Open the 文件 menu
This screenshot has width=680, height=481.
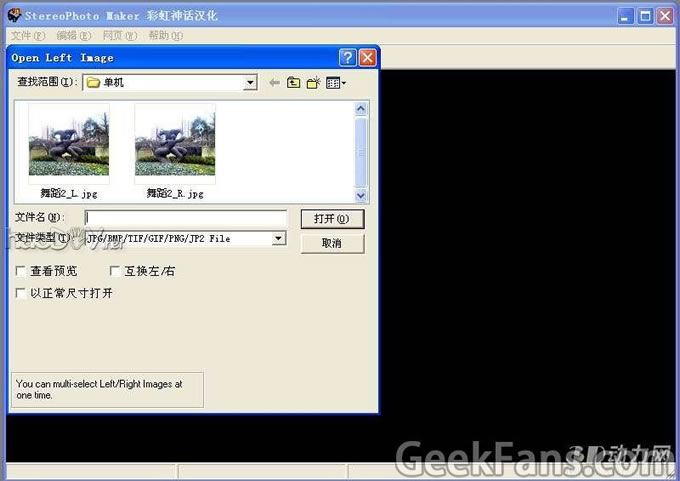point(27,35)
